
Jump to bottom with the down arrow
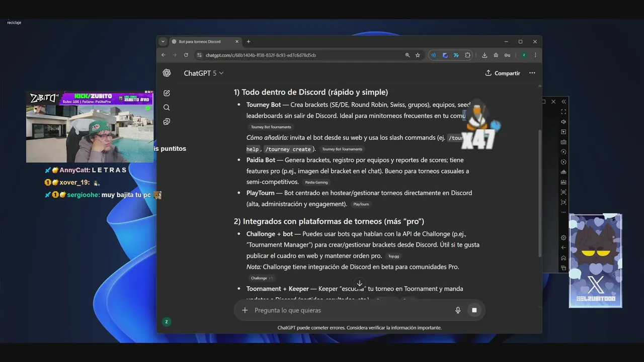(359, 284)
